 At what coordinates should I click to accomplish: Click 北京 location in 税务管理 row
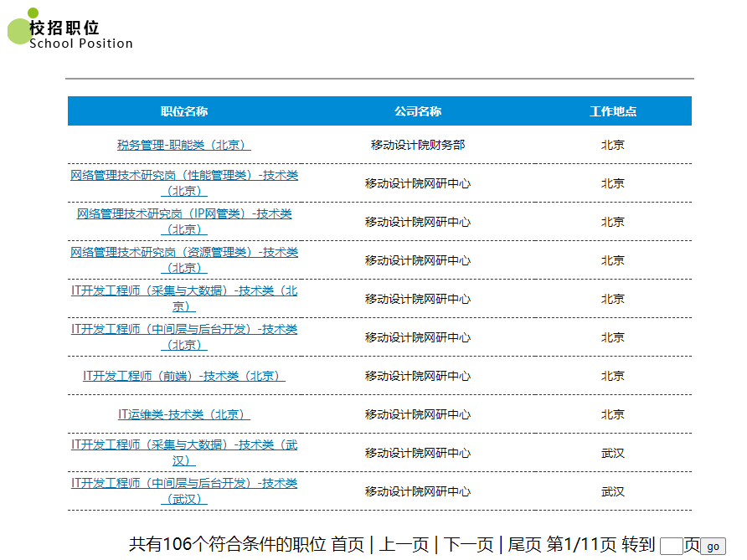coord(613,145)
